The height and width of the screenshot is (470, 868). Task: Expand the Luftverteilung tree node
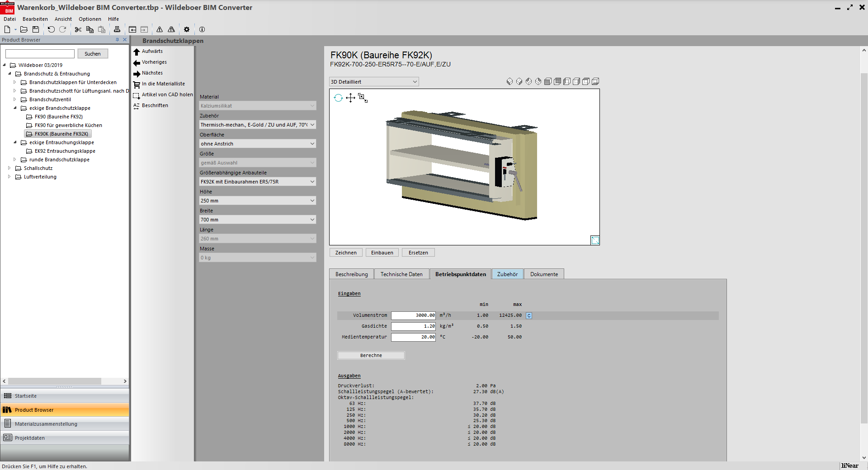(x=9, y=177)
